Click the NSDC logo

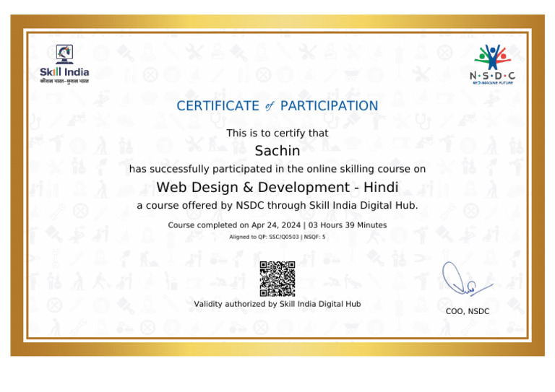tap(492, 64)
